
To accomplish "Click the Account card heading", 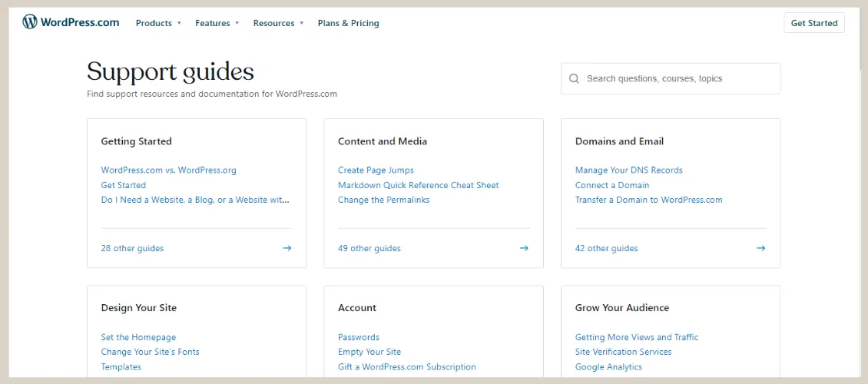I will pyautogui.click(x=357, y=308).
